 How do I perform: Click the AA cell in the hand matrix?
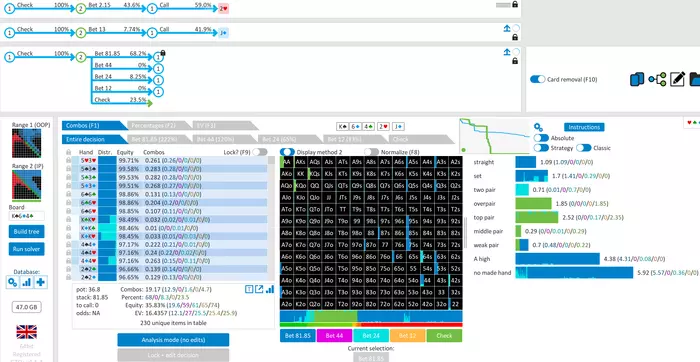[287, 162]
